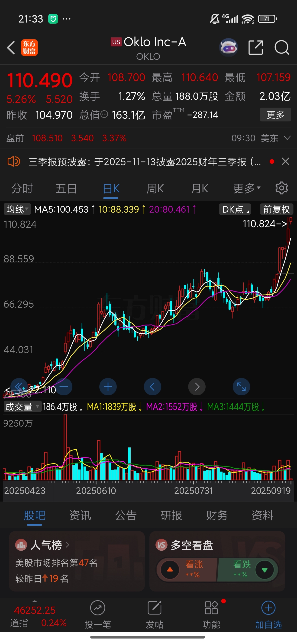
Task: Tap the VS 多空看盘 icon
Action: [x=161, y=545]
